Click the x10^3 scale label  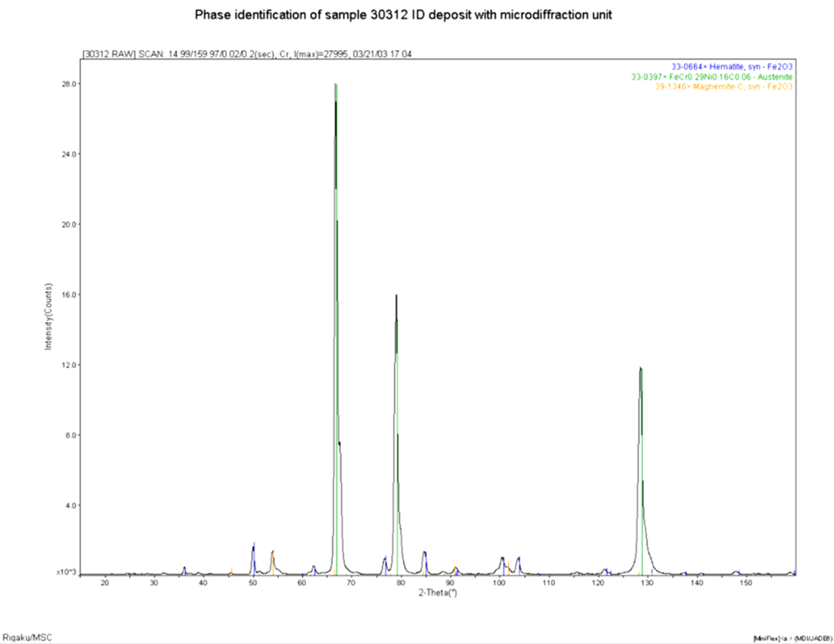point(66,572)
